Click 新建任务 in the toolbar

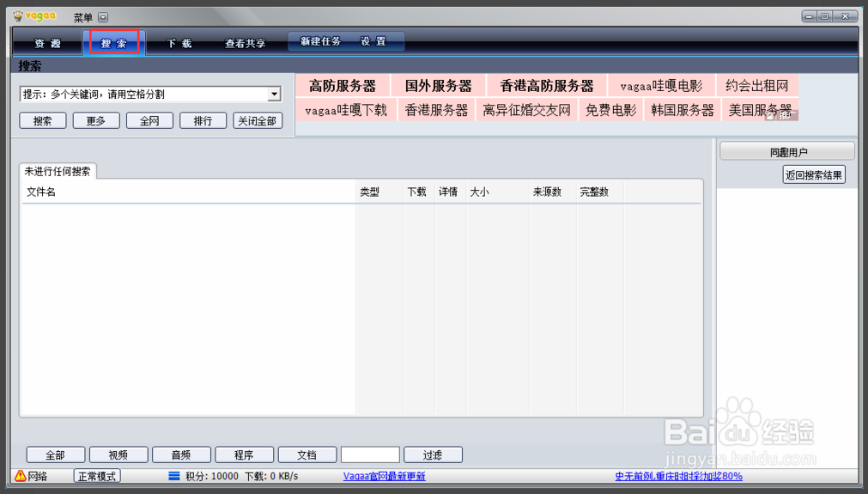coord(320,41)
